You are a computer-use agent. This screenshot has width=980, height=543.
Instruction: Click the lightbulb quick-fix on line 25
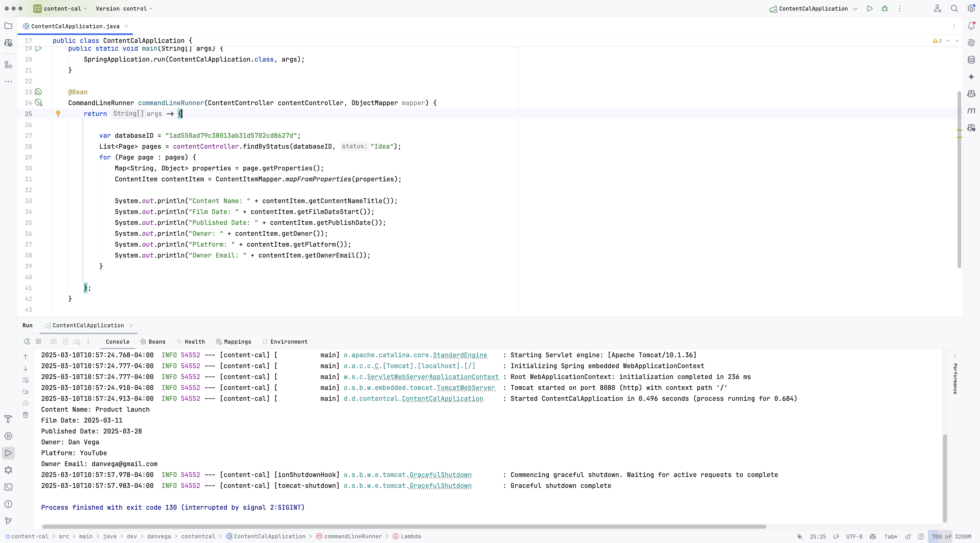click(x=58, y=113)
